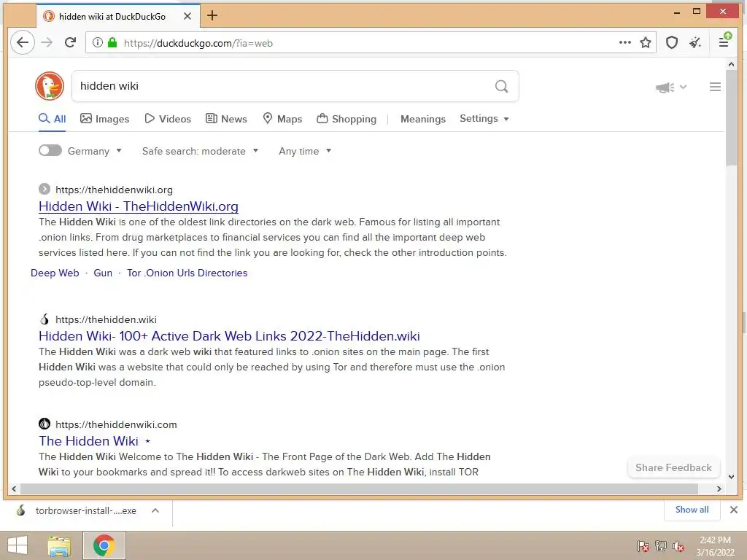Switch to the Shopping tab

(x=347, y=119)
